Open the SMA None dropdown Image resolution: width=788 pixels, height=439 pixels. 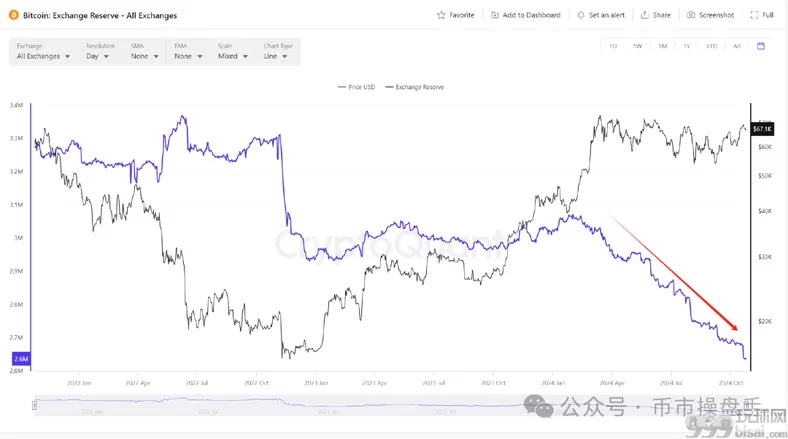pos(145,56)
